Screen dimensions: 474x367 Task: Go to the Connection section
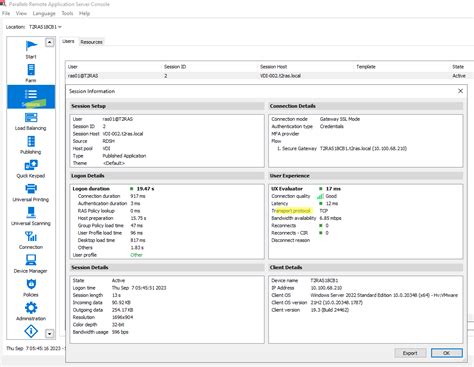point(31,240)
